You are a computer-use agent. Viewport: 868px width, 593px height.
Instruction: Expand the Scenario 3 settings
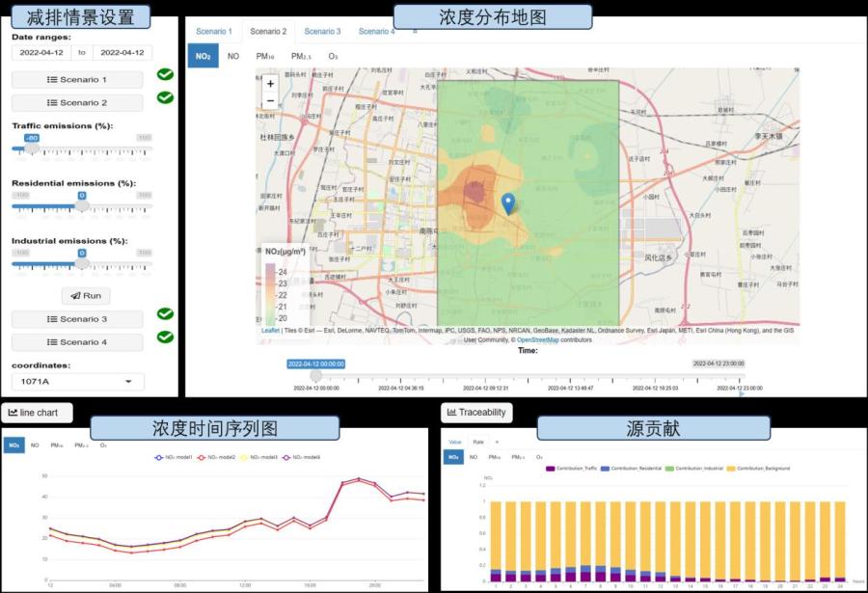77,319
